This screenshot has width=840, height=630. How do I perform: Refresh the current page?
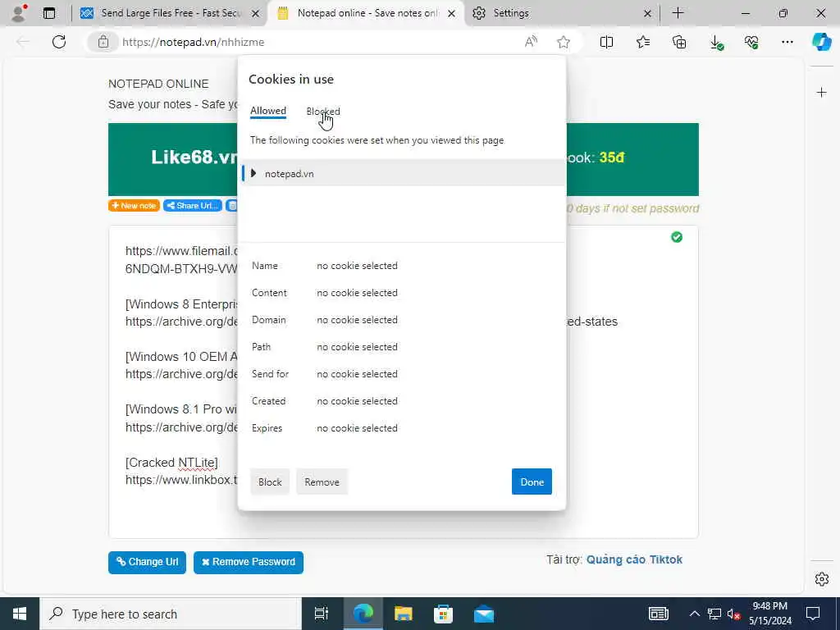(x=59, y=42)
